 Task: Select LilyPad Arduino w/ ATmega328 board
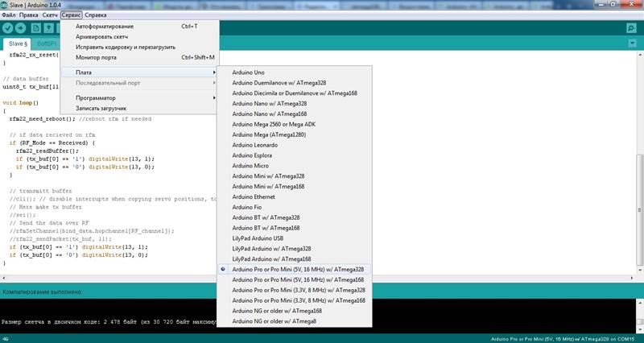pyautogui.click(x=295, y=249)
